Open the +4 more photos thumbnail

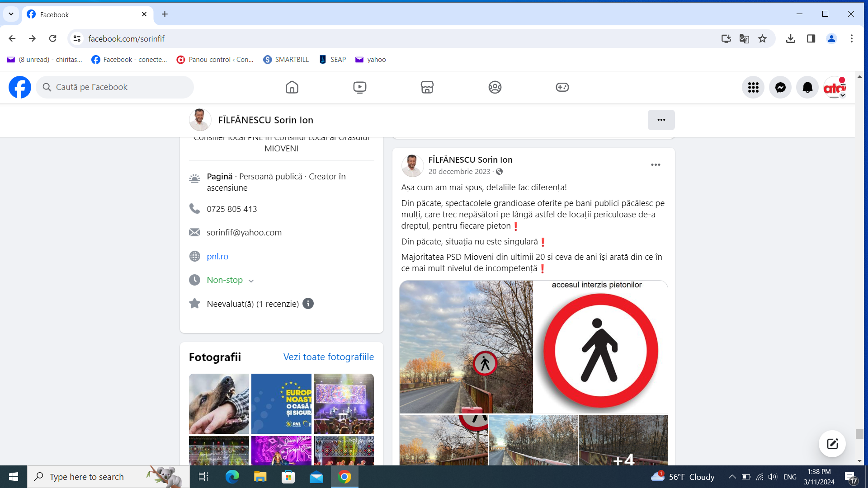pyautogui.click(x=623, y=441)
